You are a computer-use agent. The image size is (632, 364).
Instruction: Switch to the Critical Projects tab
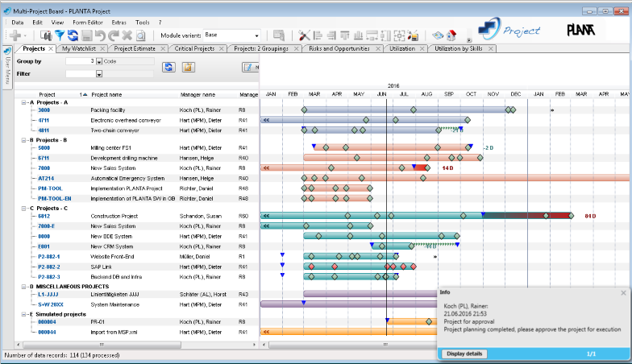[194, 48]
